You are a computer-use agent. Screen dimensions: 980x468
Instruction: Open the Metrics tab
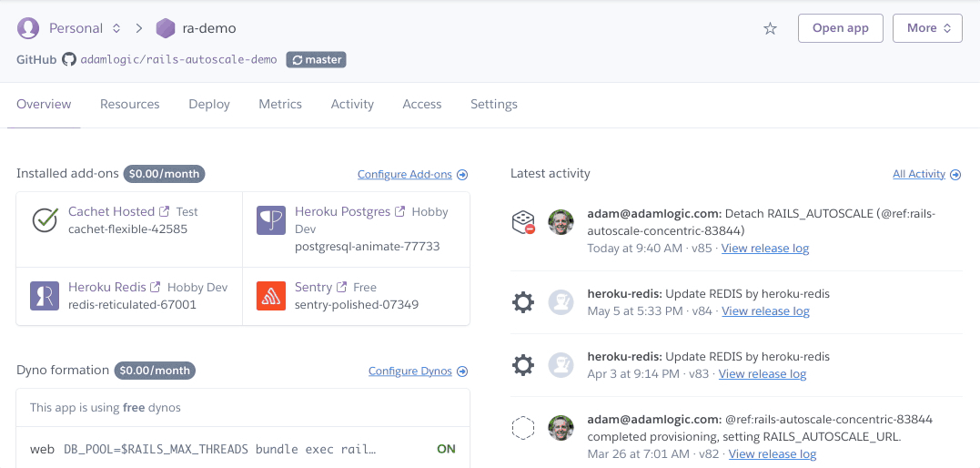click(x=280, y=104)
